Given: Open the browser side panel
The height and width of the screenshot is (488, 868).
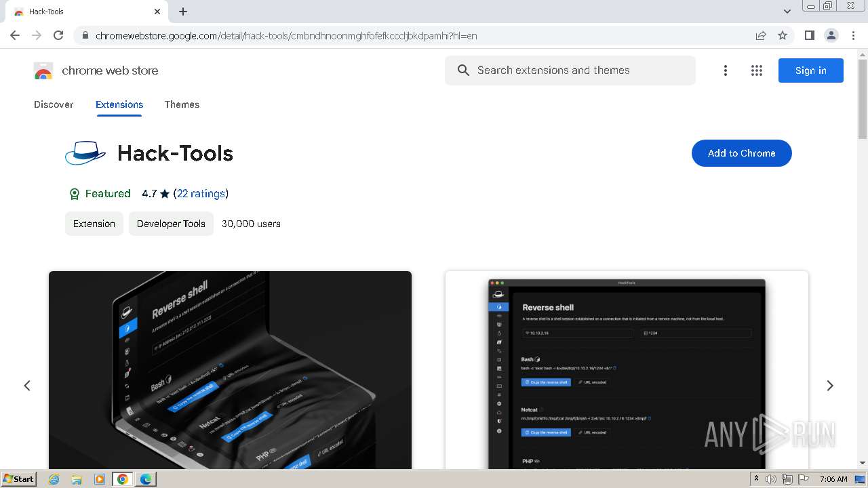Looking at the screenshot, I should (809, 35).
